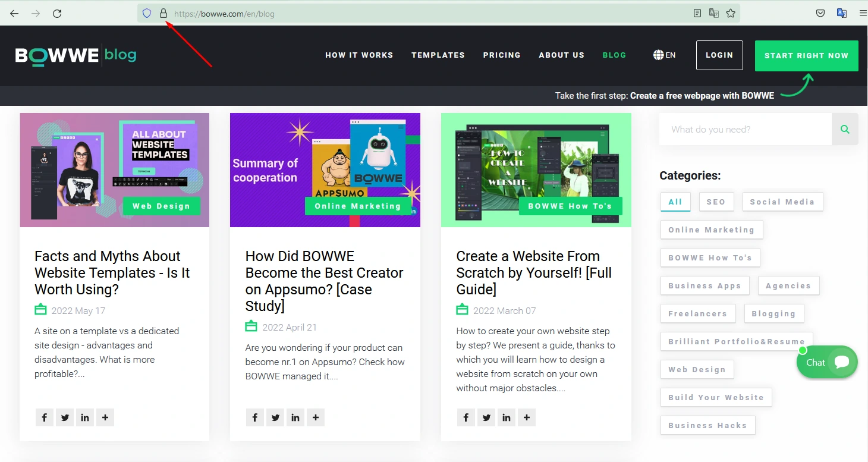Select the Blogging category
Screen dimensions: 868x462
pyautogui.click(x=773, y=313)
